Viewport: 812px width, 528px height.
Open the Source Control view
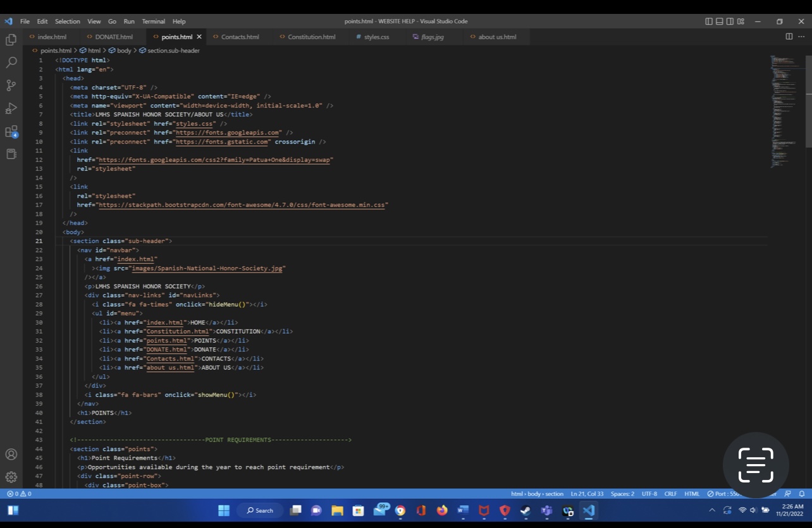[x=11, y=85]
